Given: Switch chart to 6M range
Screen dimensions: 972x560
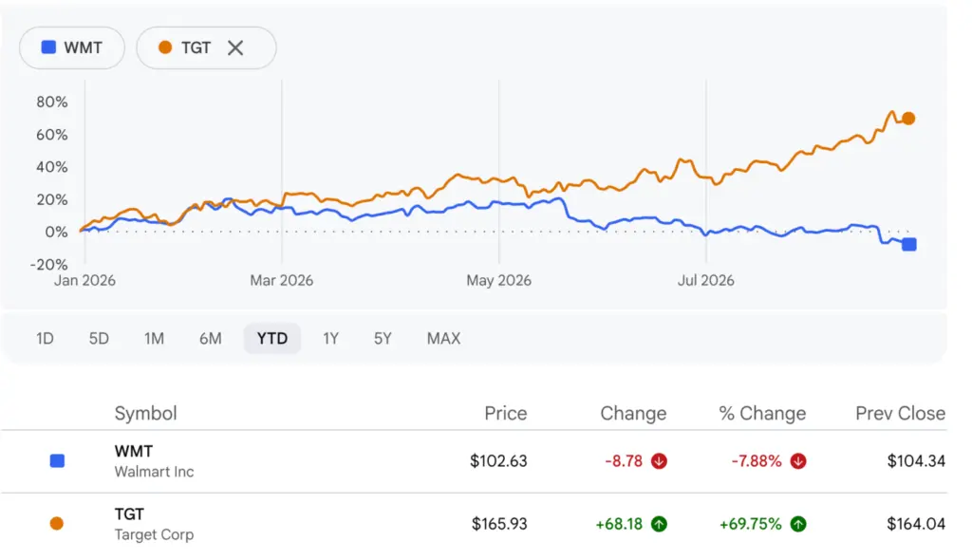Looking at the screenshot, I should pos(210,339).
